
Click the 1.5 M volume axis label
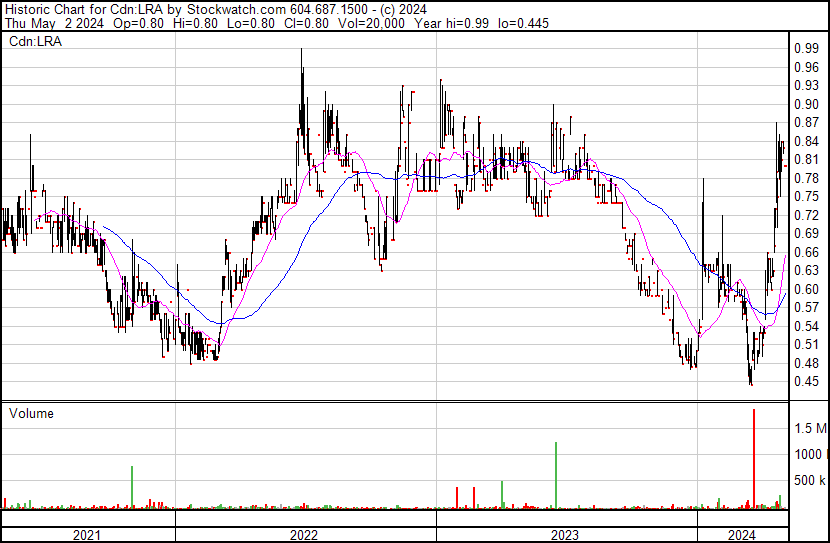click(810, 429)
